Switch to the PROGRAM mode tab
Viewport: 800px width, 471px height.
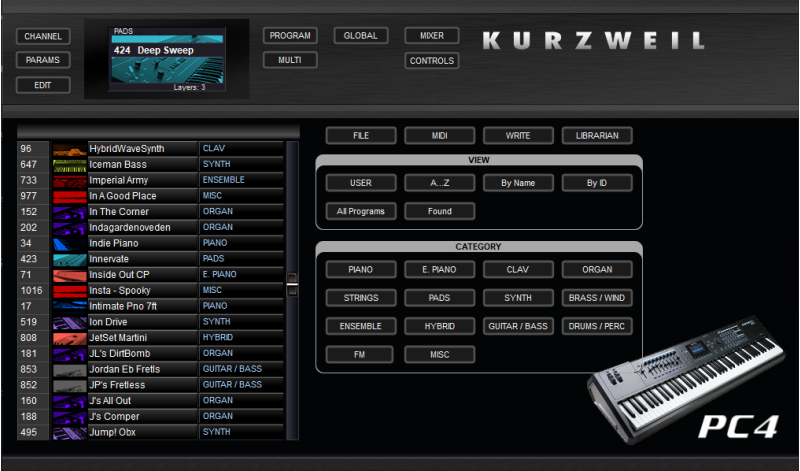(290, 36)
